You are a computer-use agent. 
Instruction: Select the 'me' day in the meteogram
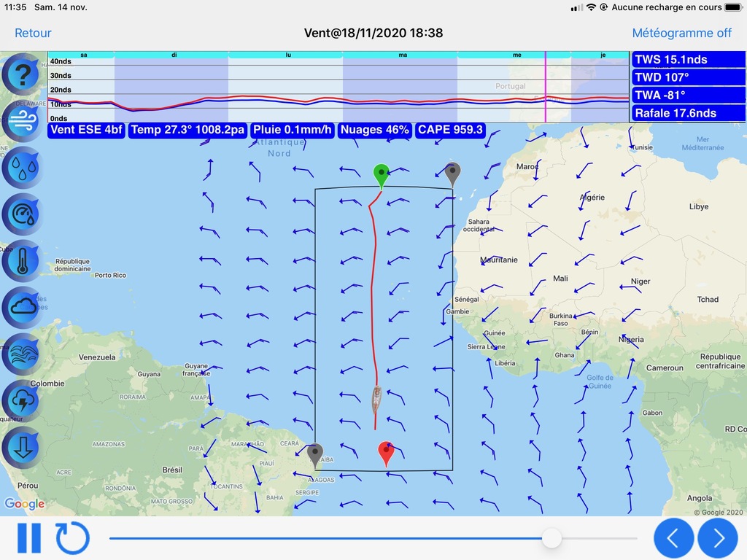pyautogui.click(x=517, y=55)
